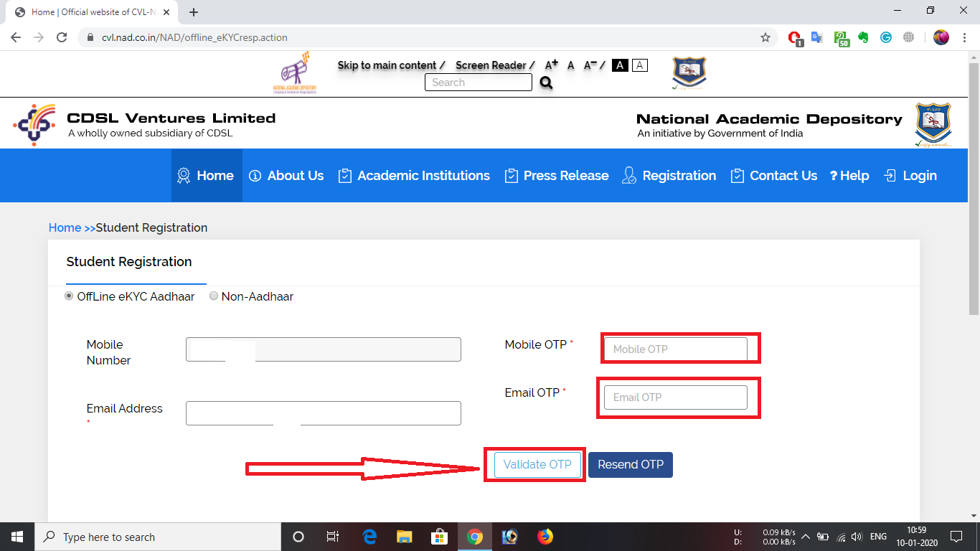
Task: Click Skip to main content link
Action: 387,65
